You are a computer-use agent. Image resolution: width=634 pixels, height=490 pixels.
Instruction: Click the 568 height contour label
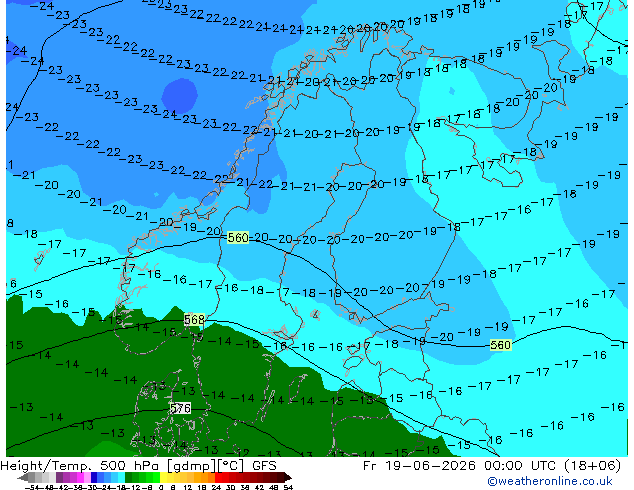[194, 320]
